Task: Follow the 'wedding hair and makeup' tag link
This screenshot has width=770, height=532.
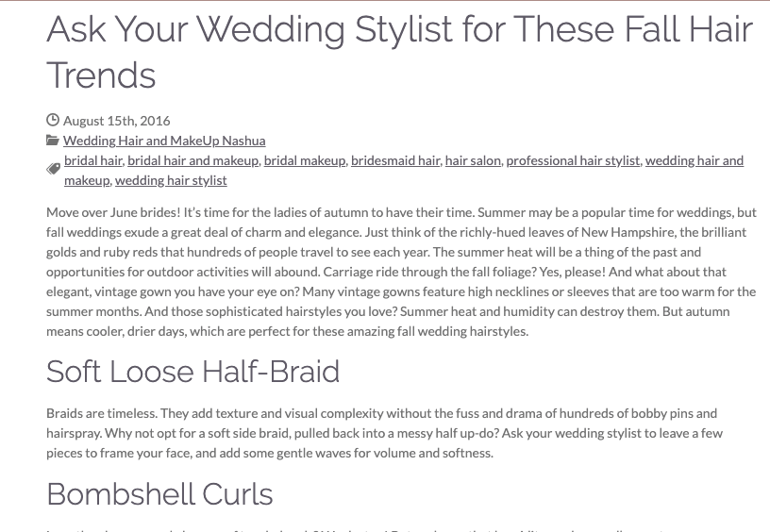Action: (x=695, y=160)
